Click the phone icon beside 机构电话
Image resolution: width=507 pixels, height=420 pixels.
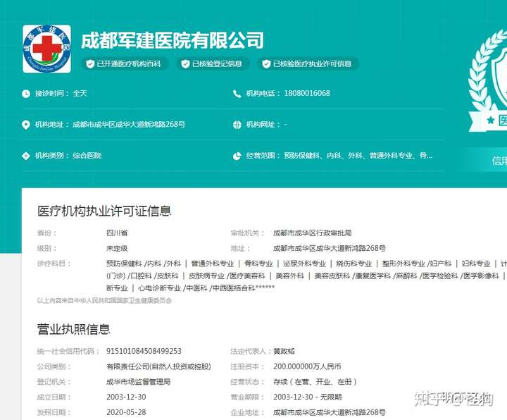(237, 94)
